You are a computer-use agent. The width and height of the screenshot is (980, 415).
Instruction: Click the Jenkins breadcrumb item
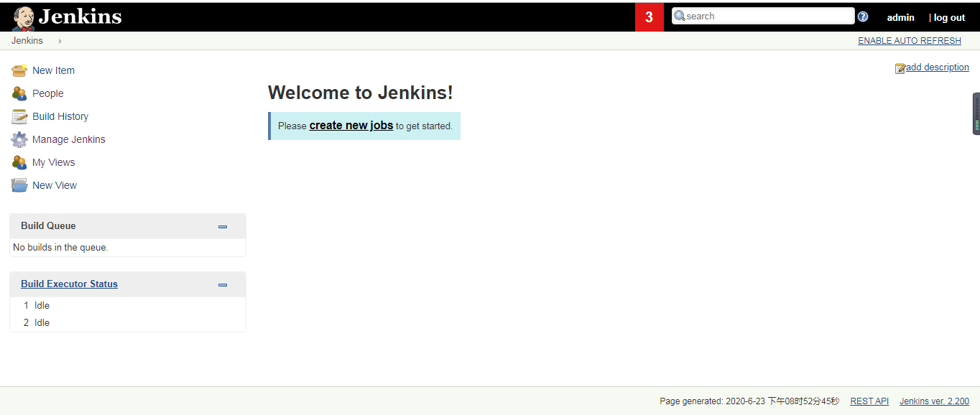coord(27,40)
